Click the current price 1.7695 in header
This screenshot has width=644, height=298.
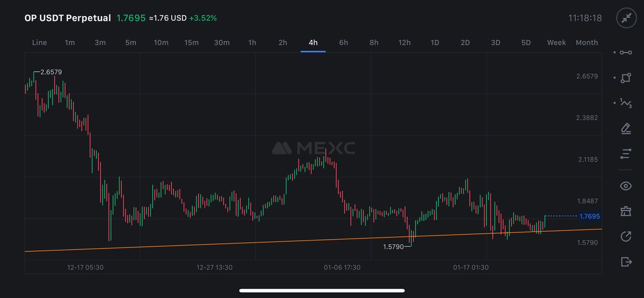coord(131,18)
